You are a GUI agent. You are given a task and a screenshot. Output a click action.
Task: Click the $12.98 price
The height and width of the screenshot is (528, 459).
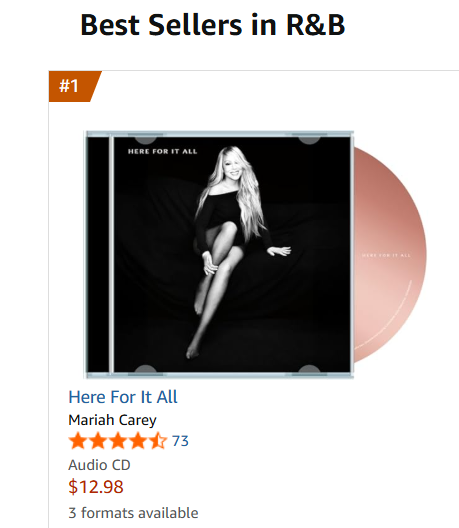click(x=96, y=487)
